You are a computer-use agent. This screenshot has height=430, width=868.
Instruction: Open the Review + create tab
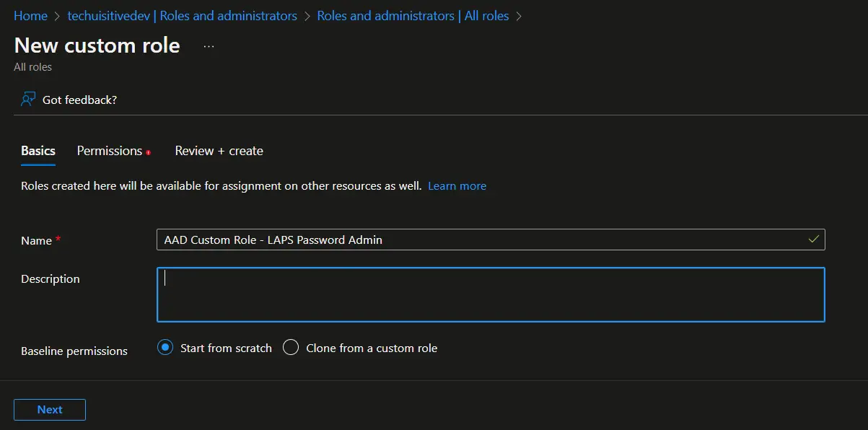pyautogui.click(x=219, y=151)
